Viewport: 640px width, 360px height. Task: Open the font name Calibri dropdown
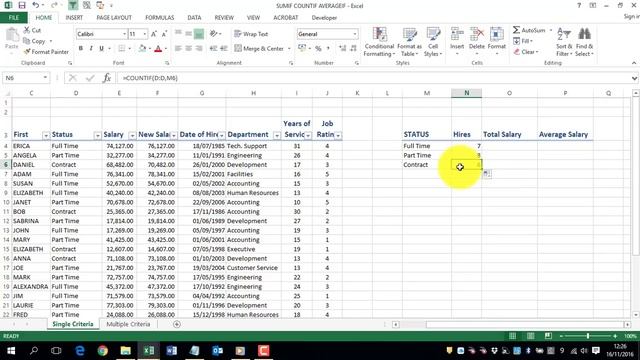[x=124, y=34]
